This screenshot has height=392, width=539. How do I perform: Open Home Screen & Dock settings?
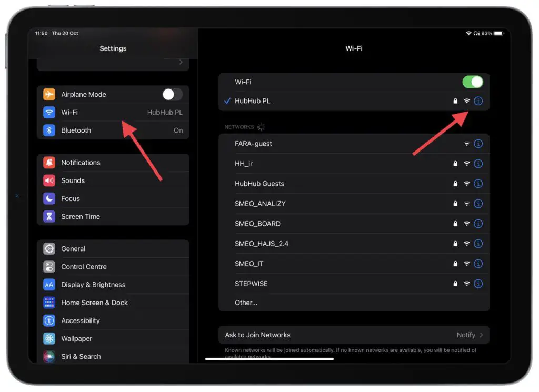(x=113, y=303)
